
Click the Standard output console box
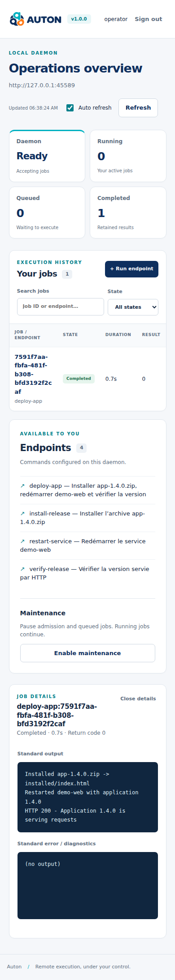(87, 797)
